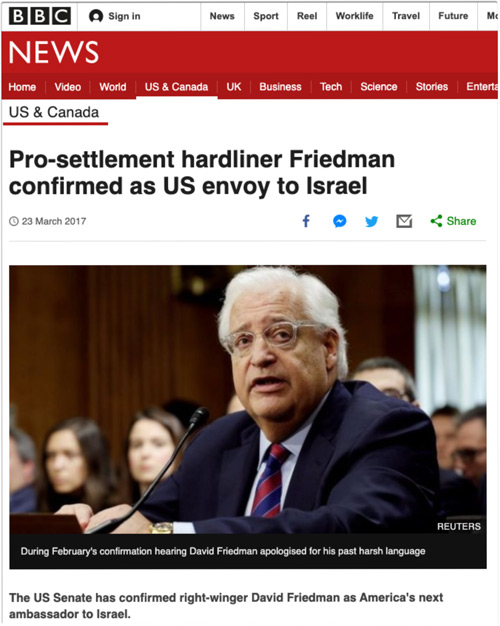Share via Facebook Messenger icon
The image size is (500, 626).
[x=339, y=221]
